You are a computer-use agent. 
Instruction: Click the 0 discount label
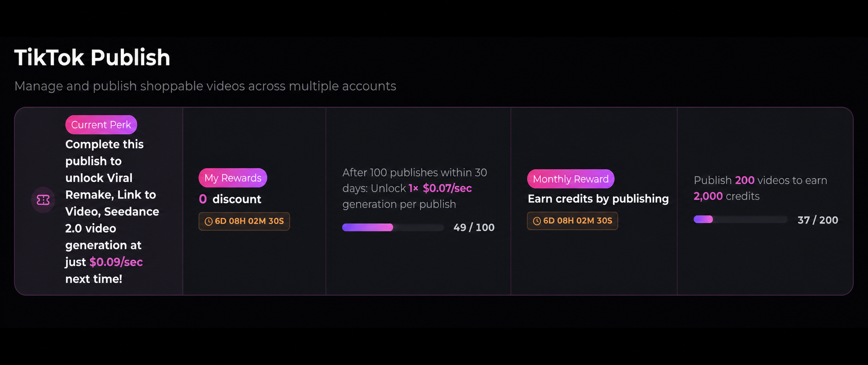coord(230,199)
